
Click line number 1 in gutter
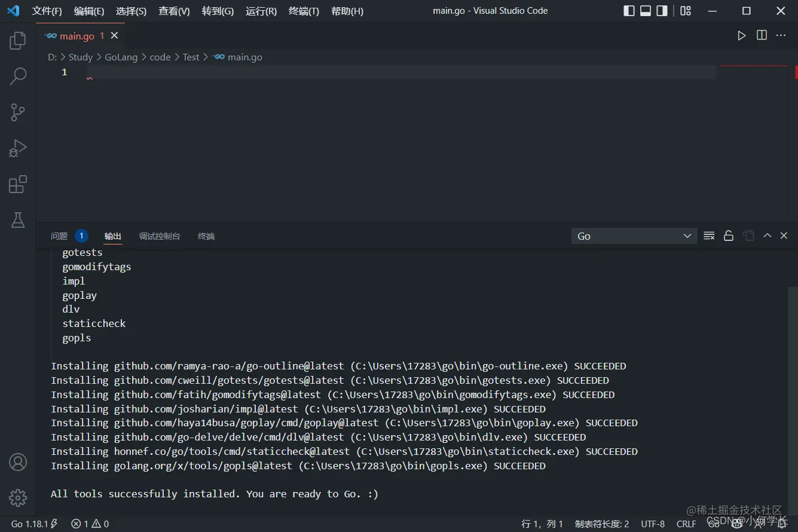(x=65, y=72)
